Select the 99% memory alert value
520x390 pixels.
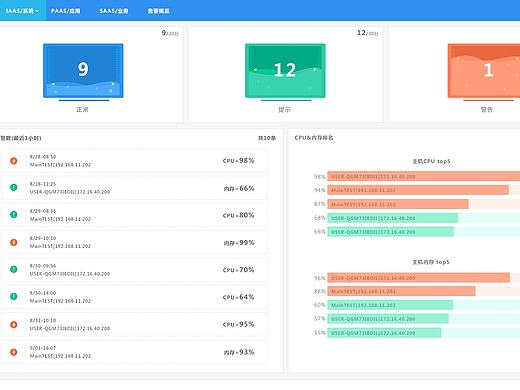[x=239, y=243]
